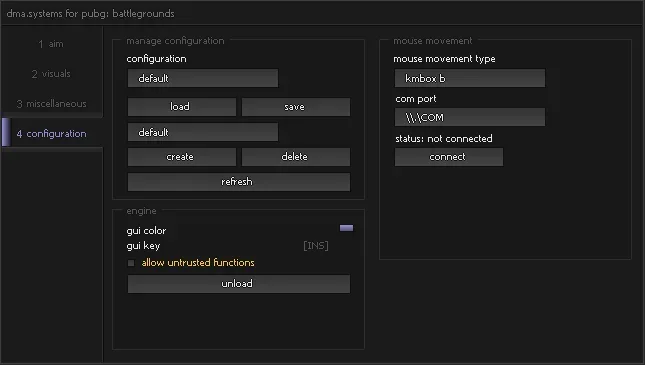Image resolution: width=645 pixels, height=365 pixels.
Task: Click the 'mouse movement type' label
Action: coord(444,59)
